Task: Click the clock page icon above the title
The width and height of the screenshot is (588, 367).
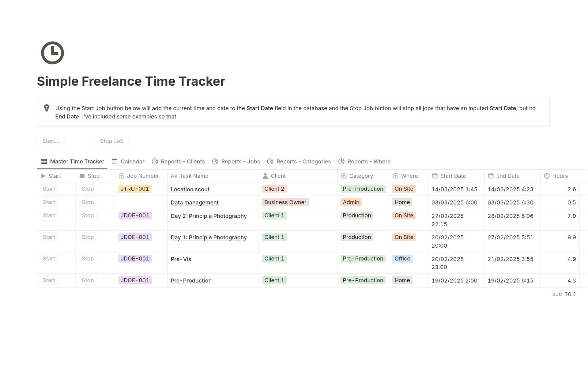Action: click(52, 53)
